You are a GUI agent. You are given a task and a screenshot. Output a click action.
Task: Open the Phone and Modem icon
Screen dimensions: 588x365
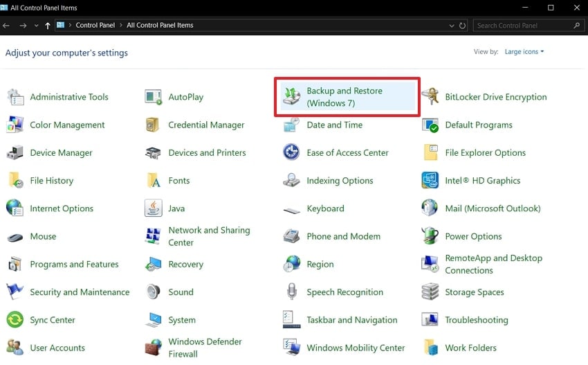point(292,235)
